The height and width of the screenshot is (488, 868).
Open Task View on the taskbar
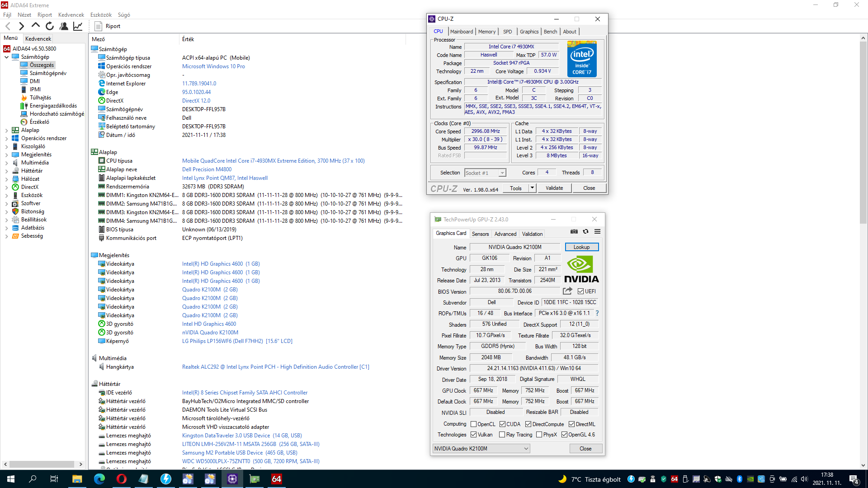tap(54, 479)
